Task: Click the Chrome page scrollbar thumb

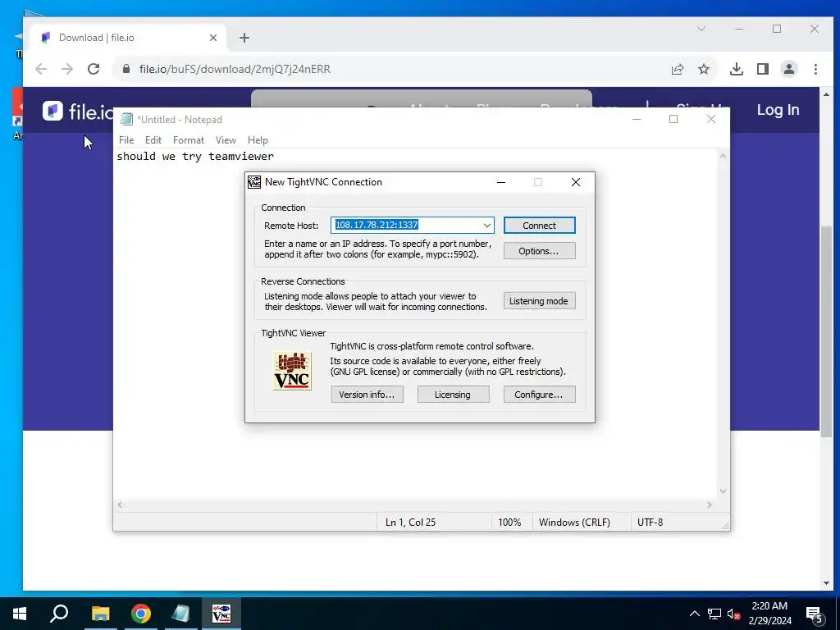Action: 826,331
